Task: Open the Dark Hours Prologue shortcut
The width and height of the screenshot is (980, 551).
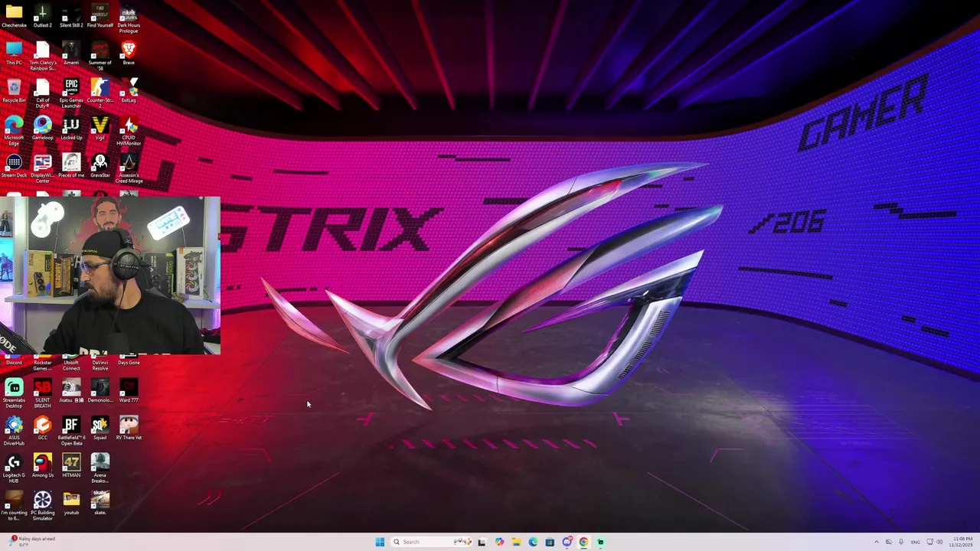Action: point(129,18)
